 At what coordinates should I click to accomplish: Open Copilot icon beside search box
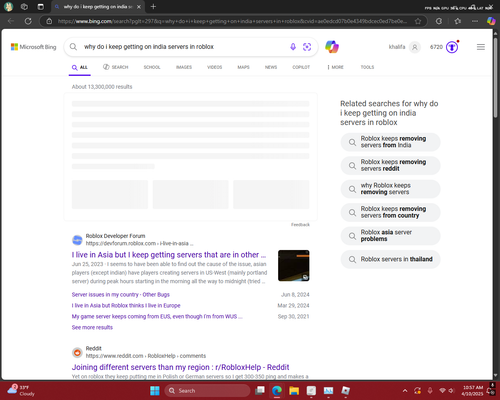tap(332, 47)
